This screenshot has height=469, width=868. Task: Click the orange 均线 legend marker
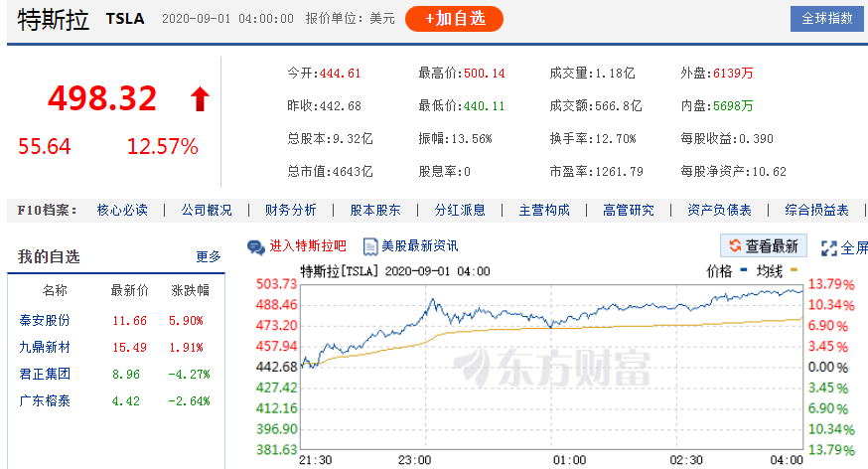point(793,270)
